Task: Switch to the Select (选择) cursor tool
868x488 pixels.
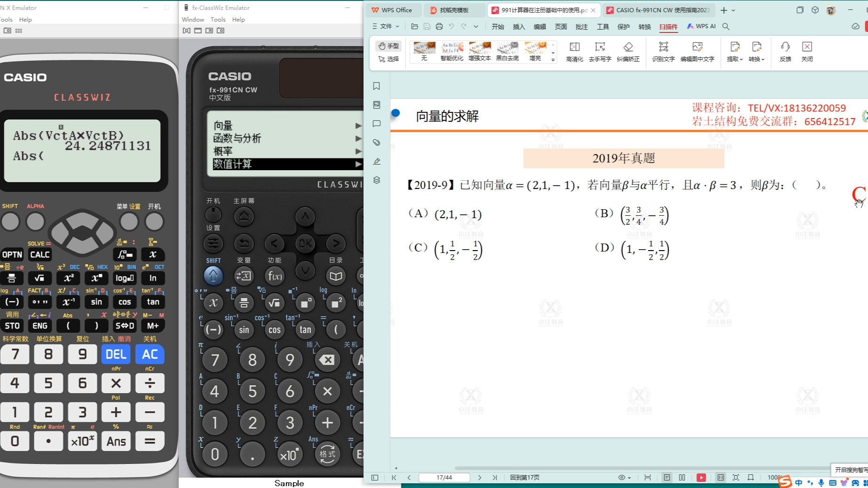Action: tap(389, 59)
